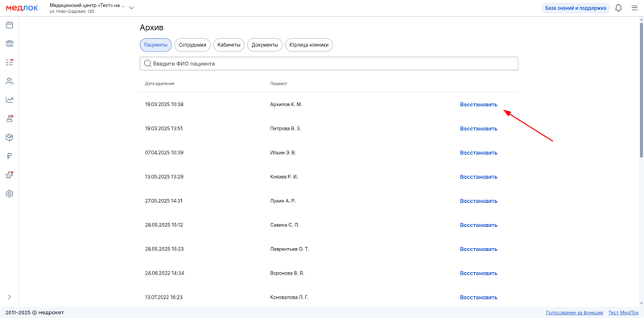Open the hamburger menu at top right
This screenshot has height=318, width=644.
(634, 8)
